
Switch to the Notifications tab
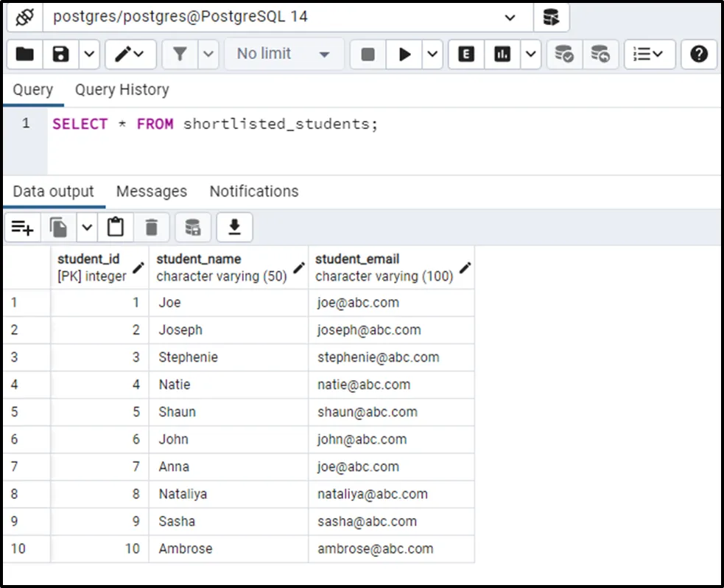point(253,192)
